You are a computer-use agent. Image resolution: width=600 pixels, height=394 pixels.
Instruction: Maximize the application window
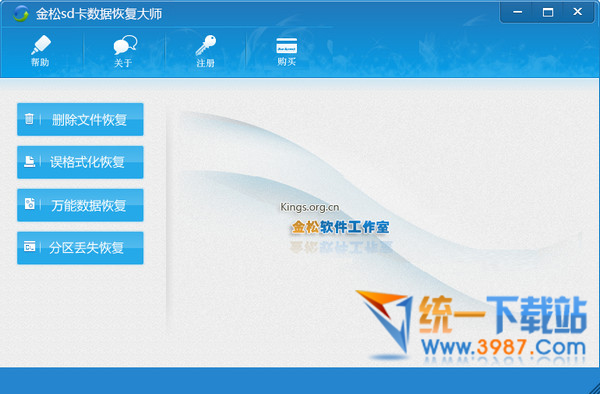point(548,12)
